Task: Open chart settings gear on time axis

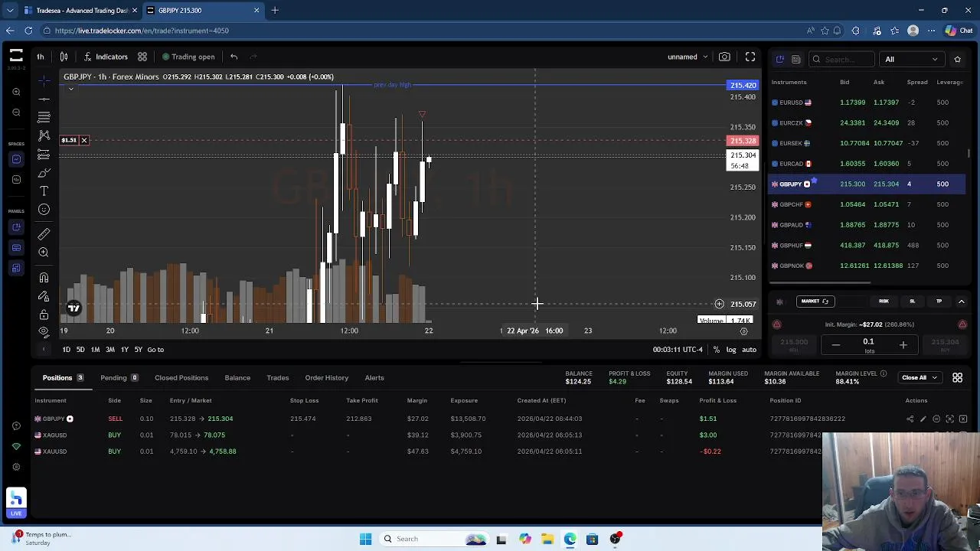Action: [743, 331]
